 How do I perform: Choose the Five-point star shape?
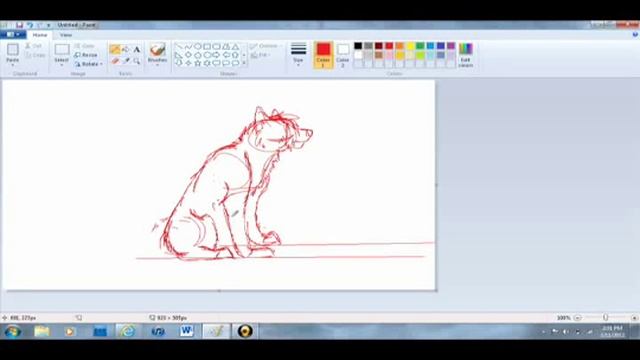[198, 63]
